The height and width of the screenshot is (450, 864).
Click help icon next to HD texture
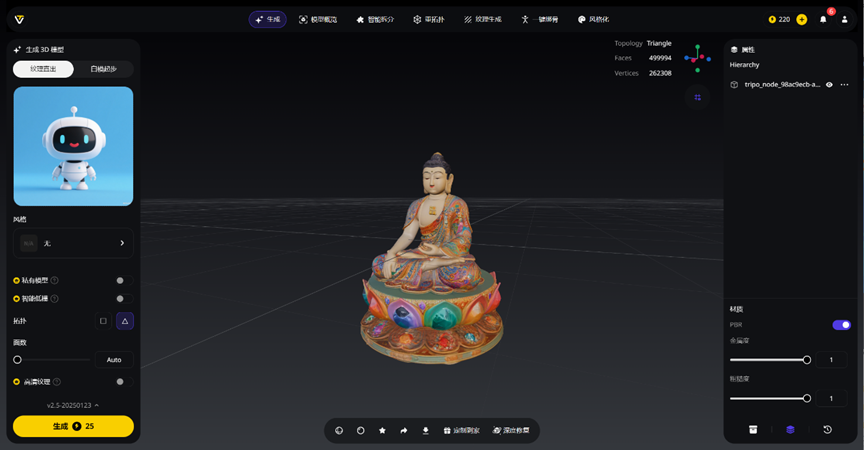[x=57, y=382]
